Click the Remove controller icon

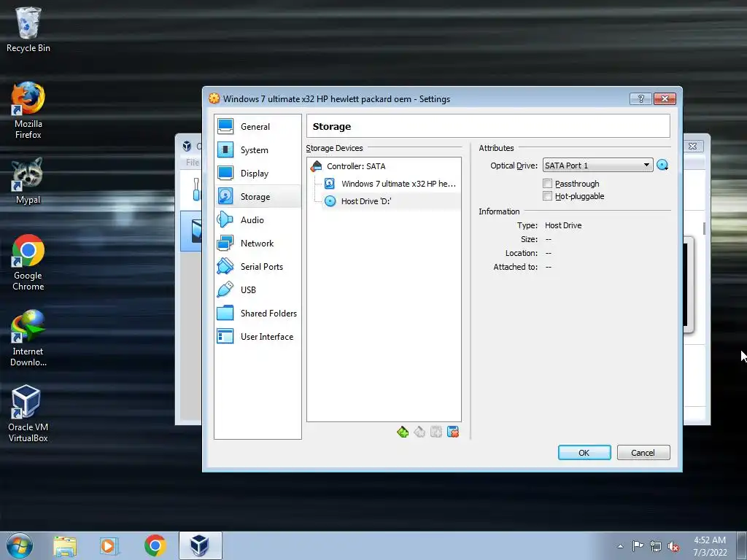pos(419,432)
